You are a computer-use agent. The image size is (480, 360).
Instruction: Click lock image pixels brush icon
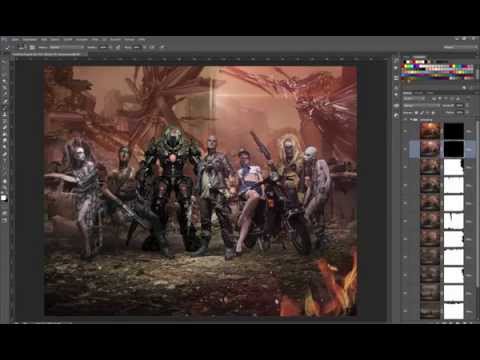point(422,113)
